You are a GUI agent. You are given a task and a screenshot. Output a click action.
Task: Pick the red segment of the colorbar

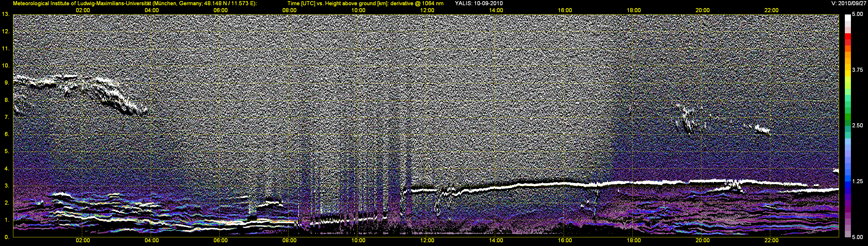tap(847, 36)
